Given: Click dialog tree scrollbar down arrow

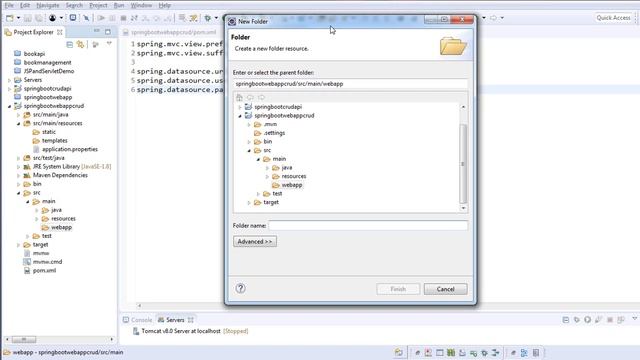Looking at the screenshot, I should point(463,208).
